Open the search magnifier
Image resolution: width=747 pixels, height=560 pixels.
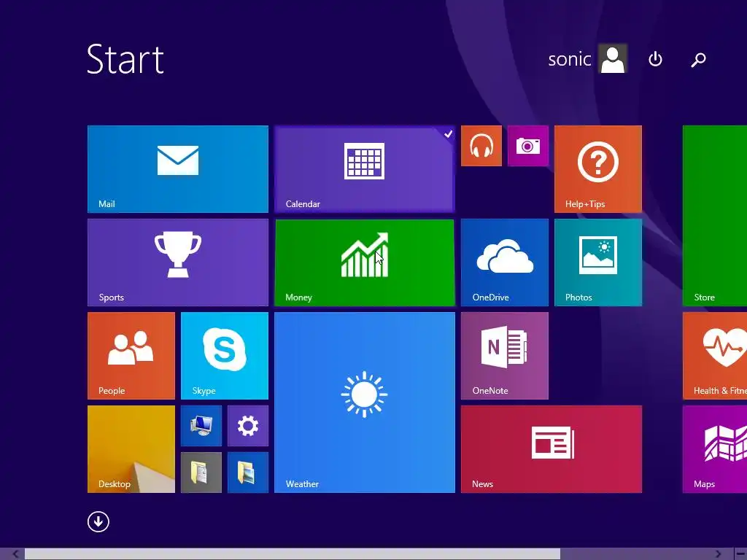pyautogui.click(x=698, y=60)
